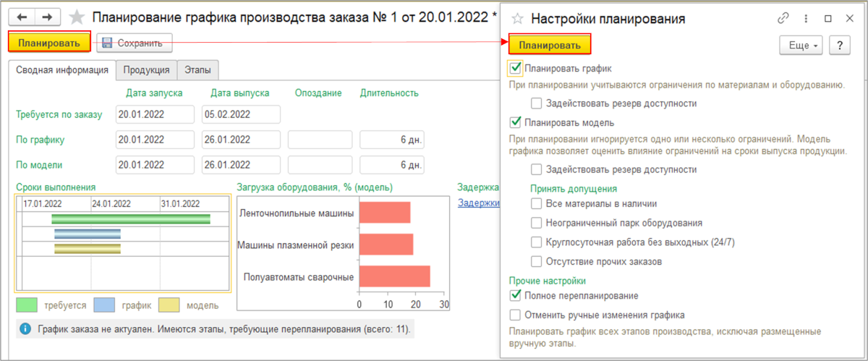The height and width of the screenshot is (361, 868).
Task: Star the planning settings dialog as favorite
Action: click(x=517, y=19)
